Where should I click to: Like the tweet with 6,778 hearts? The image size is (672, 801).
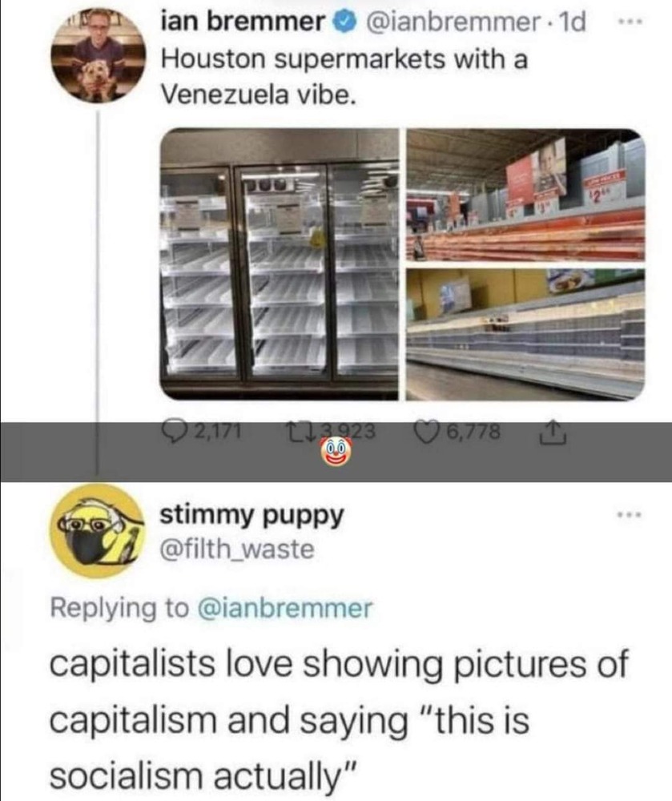tap(427, 433)
